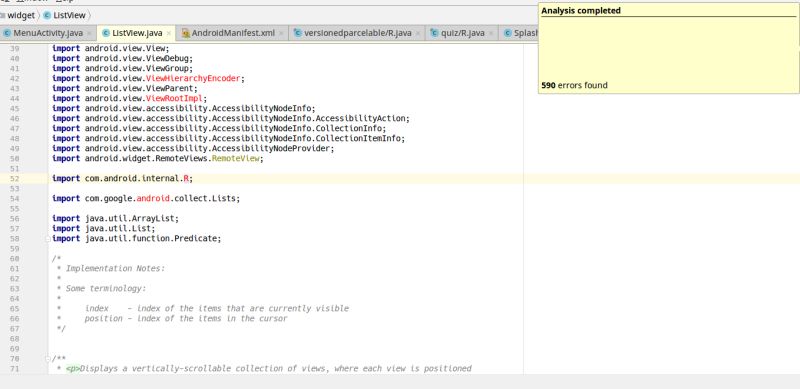Screen dimensions: 800x389
Task: Close the AndroidManifest.xml tab
Action: pos(281,33)
